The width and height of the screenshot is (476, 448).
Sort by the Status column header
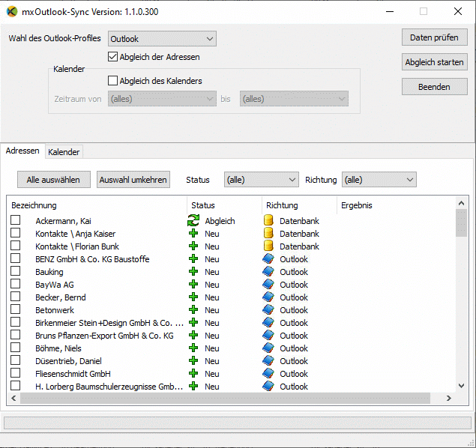click(x=224, y=205)
